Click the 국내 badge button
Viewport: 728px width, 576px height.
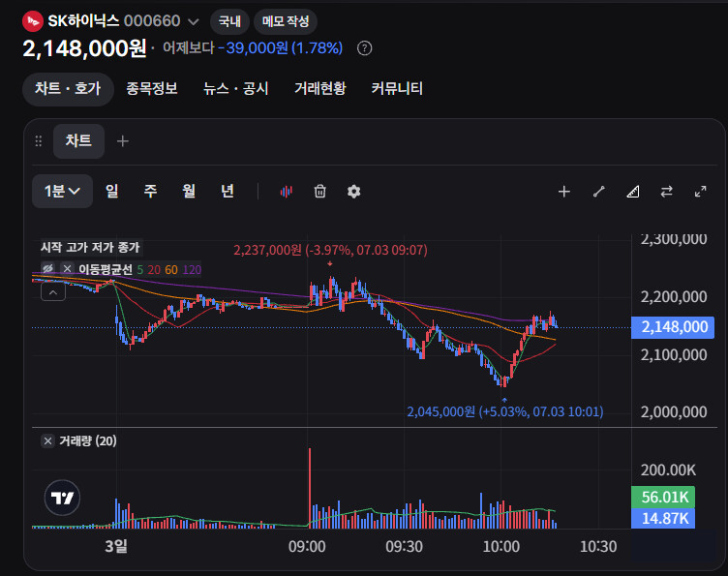click(229, 21)
